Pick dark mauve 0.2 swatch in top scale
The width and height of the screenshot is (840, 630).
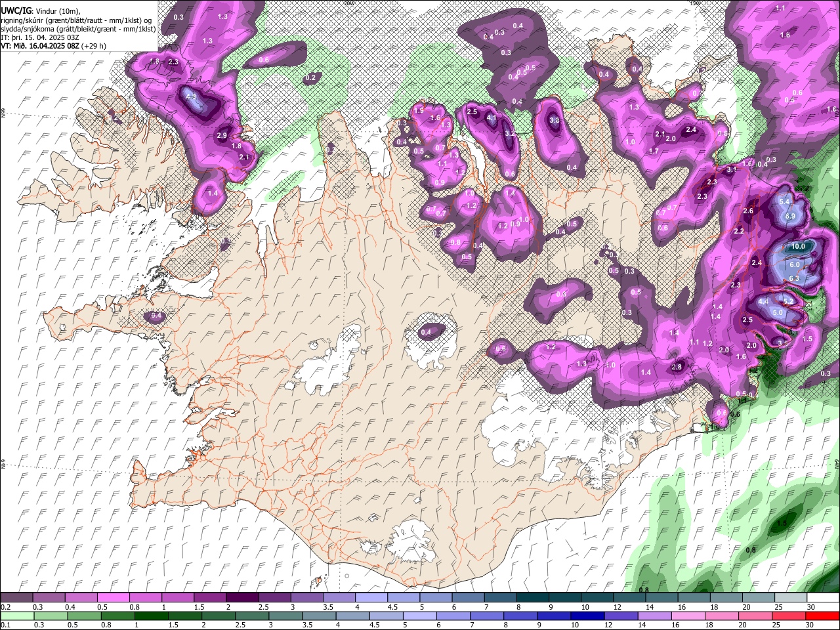(x=16, y=598)
